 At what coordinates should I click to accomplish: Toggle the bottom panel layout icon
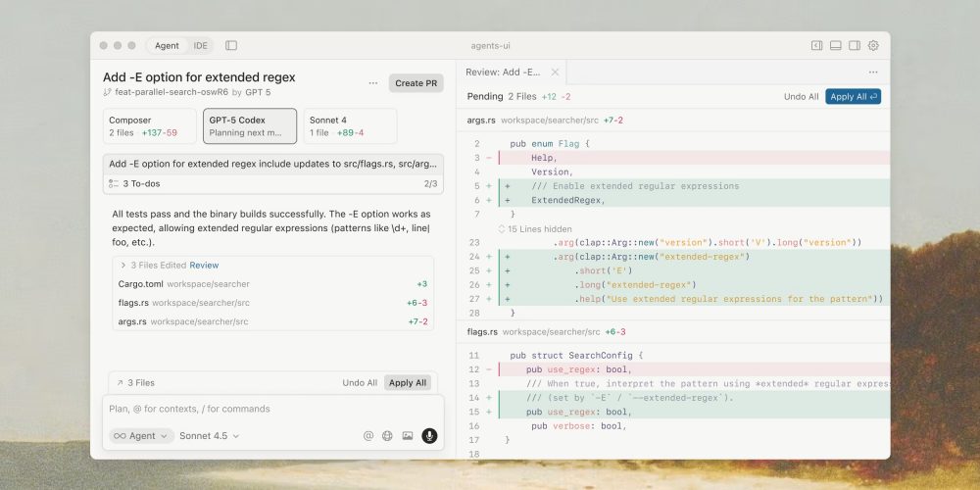pos(836,45)
